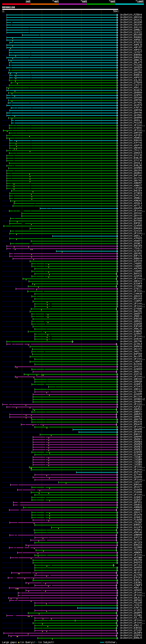
Task: Select UniRef100_B5SV85 label
Action: click(x=131, y=35)
